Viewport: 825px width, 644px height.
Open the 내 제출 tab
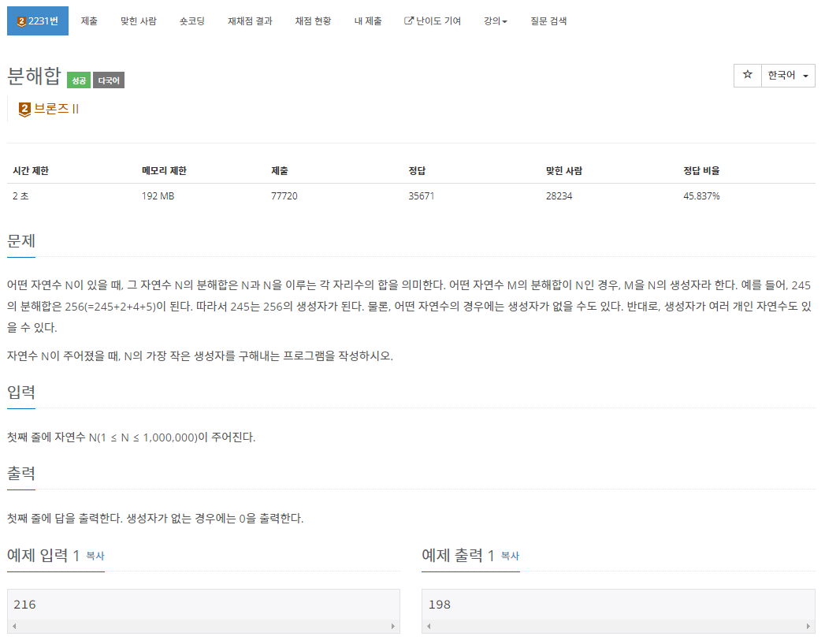[368, 21]
